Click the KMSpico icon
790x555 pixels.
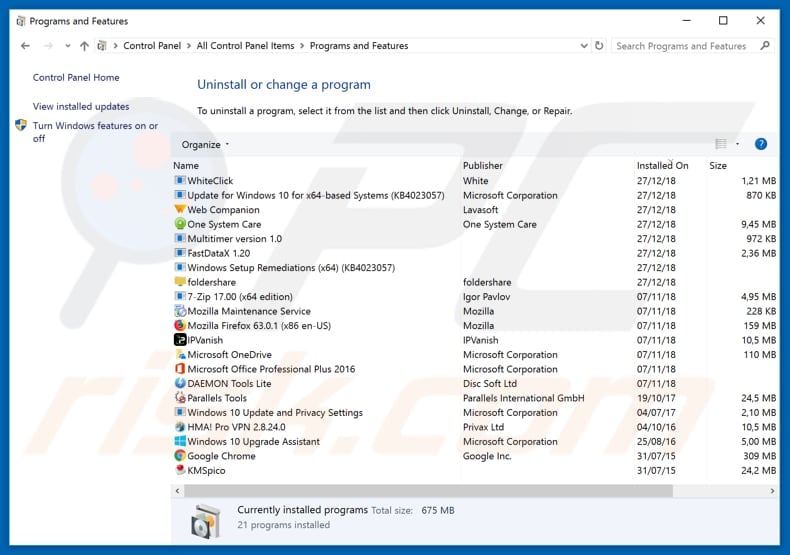(x=179, y=470)
